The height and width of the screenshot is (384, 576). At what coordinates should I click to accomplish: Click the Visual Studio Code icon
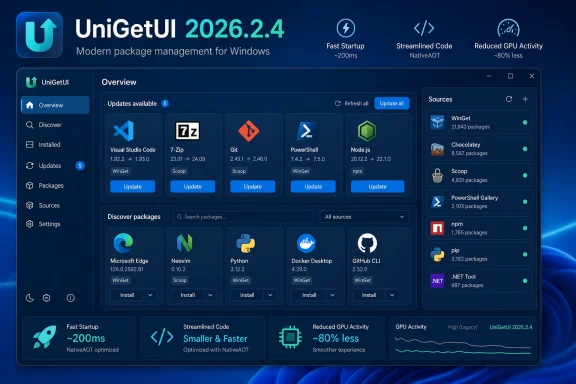pos(124,131)
